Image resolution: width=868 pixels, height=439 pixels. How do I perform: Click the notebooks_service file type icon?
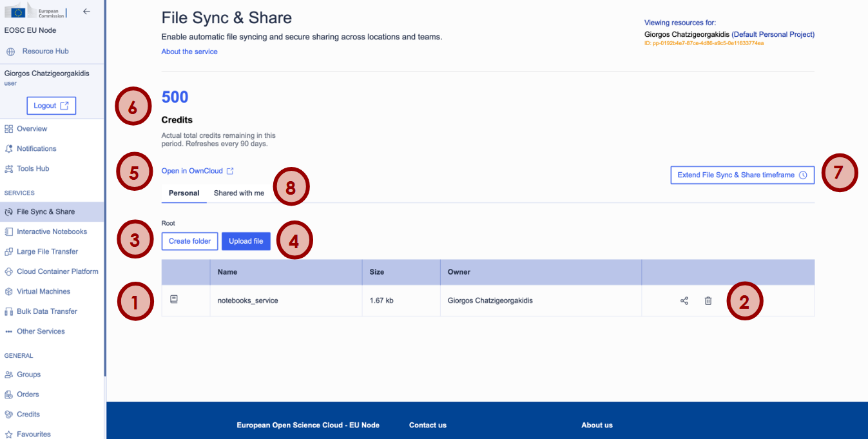tap(174, 299)
